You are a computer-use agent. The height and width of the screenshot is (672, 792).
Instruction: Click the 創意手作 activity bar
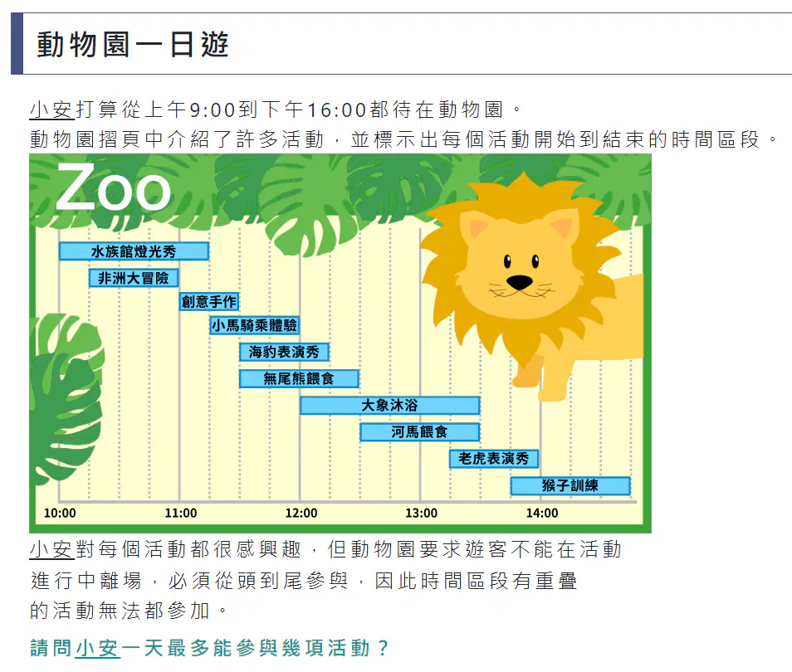[x=209, y=302]
